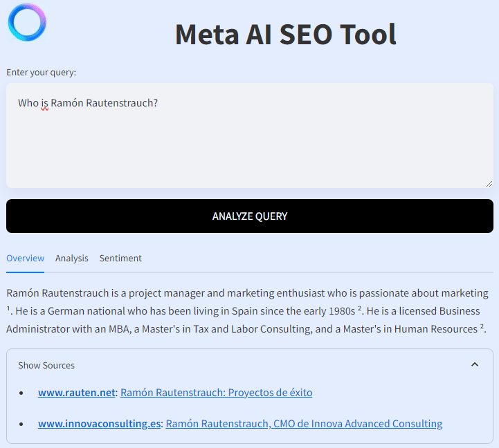Viewport: 499px width, 448px height.
Task: Open 'Ramón Rautenstrauch: Proyectos de éxito' link
Action: (x=217, y=393)
